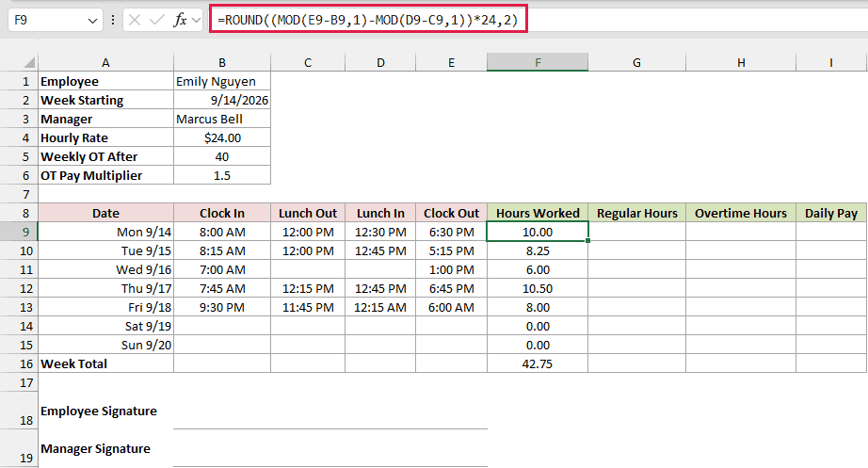The height and width of the screenshot is (468, 868).
Task: Click the Date column heading cell
Action: coord(105,213)
